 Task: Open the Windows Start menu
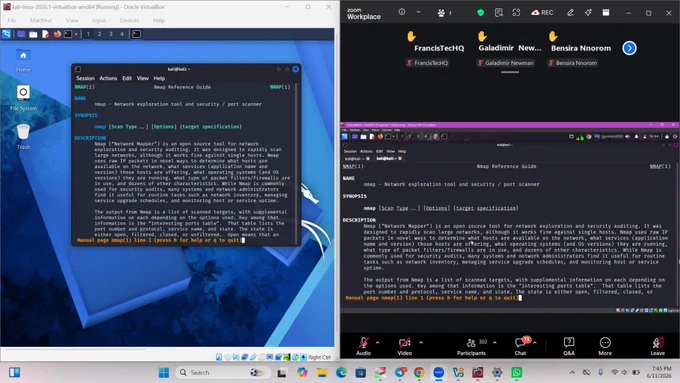coord(163,373)
